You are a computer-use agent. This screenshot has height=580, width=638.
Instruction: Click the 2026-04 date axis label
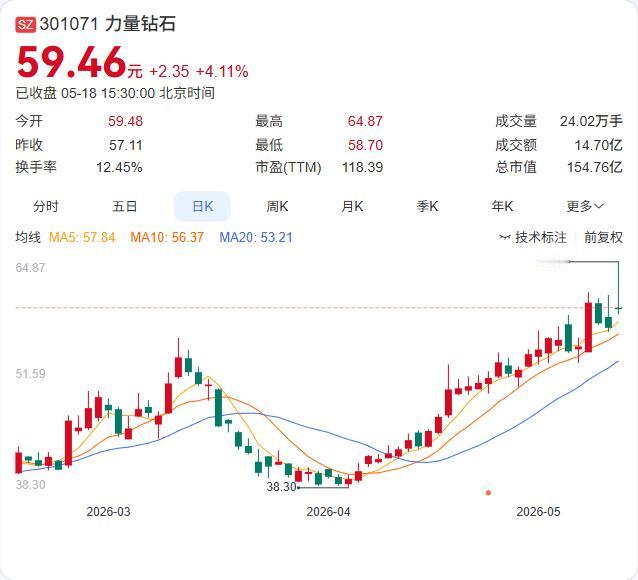[x=328, y=511]
